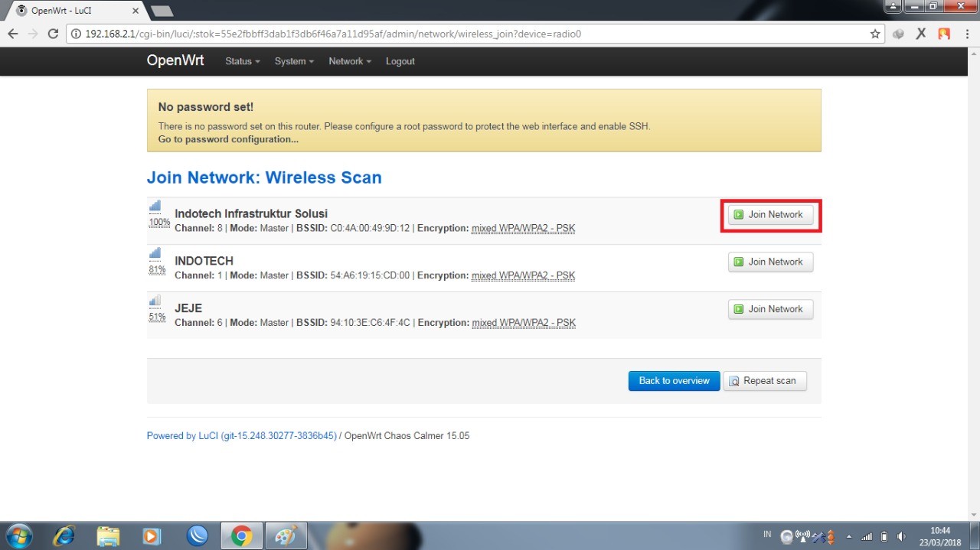980x550 pixels.
Task: Click the INDOTECH network name
Action: click(204, 261)
